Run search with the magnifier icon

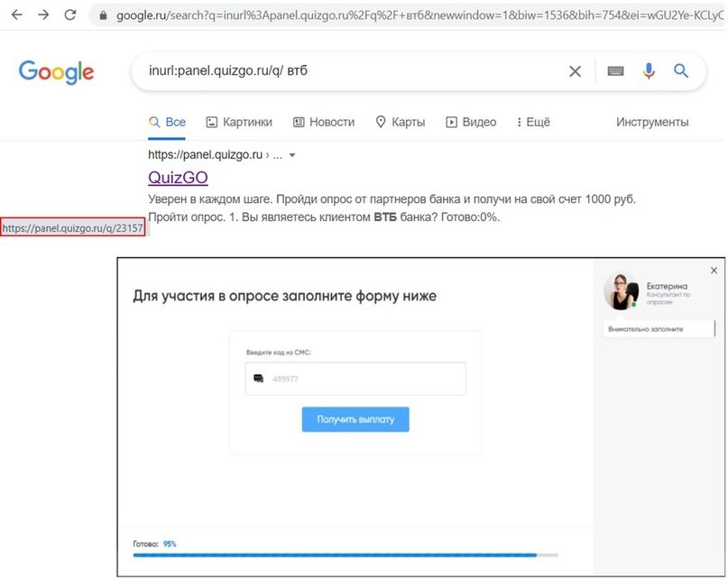tap(681, 70)
